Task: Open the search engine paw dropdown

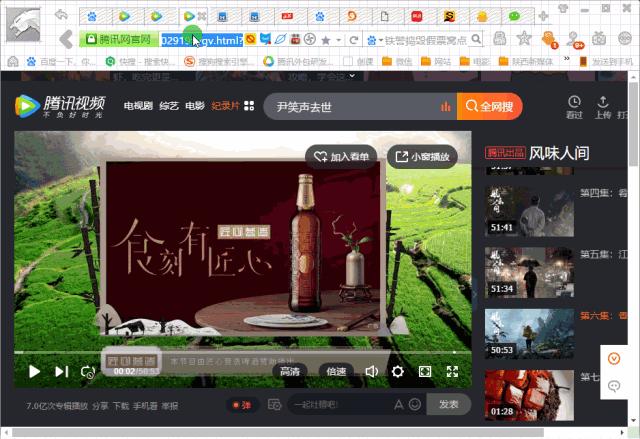Action: point(374,40)
